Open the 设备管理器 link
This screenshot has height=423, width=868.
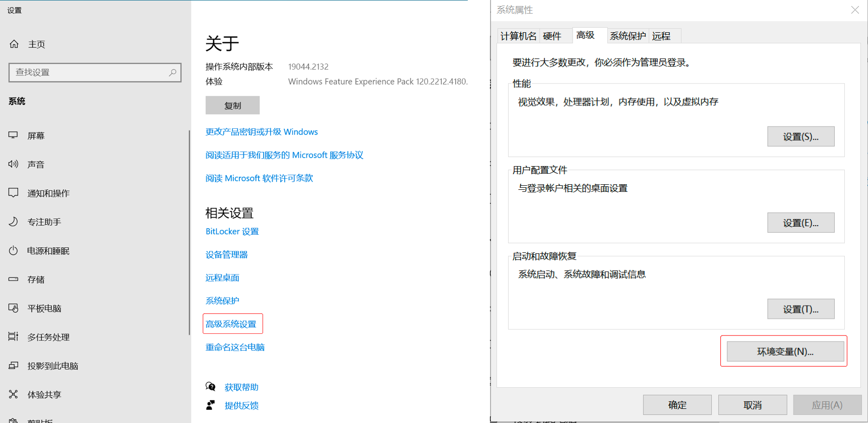(227, 255)
